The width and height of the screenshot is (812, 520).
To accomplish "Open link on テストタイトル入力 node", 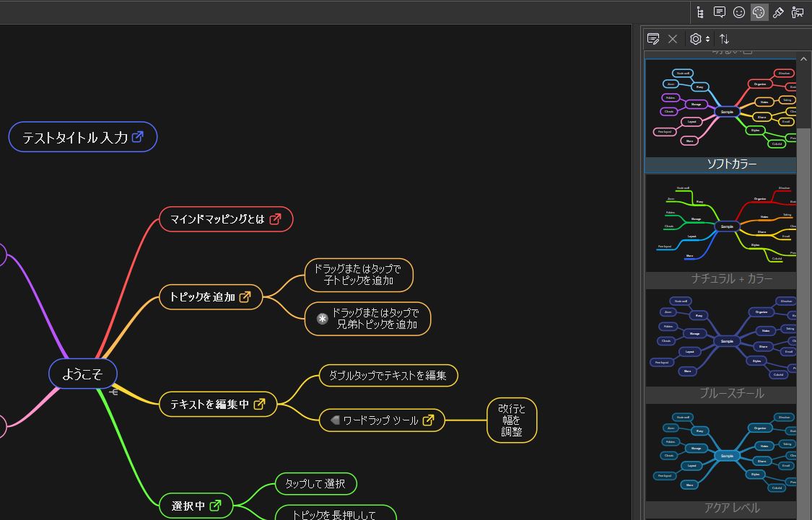I will point(138,137).
